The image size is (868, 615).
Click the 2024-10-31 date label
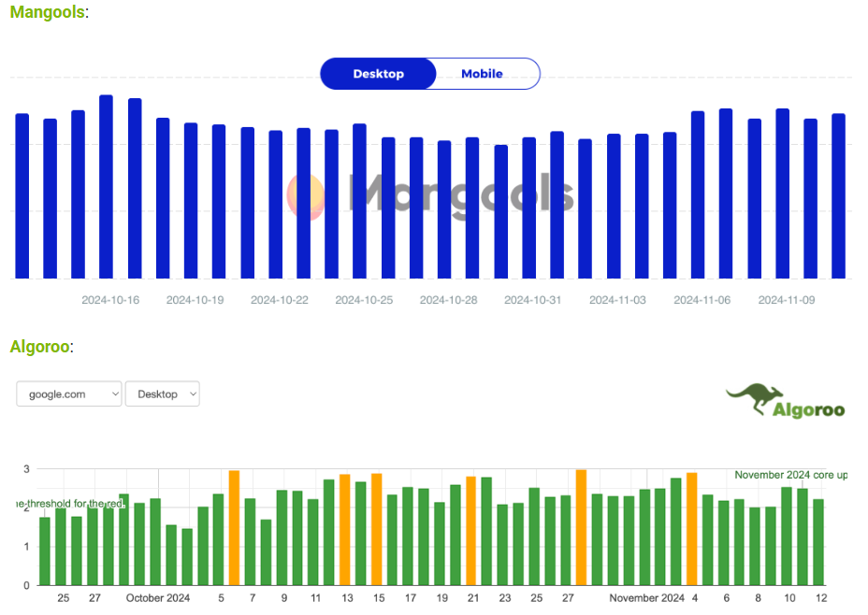coord(532,300)
